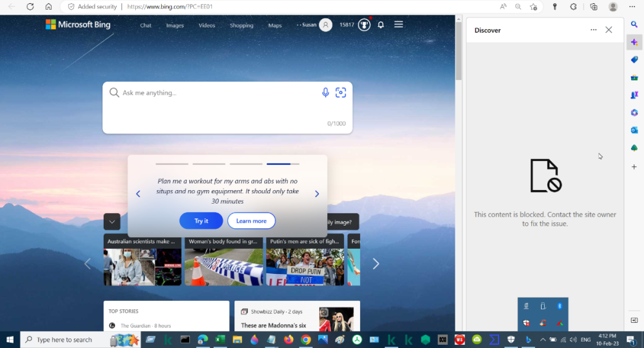644x348 pixels.
Task: Go to next prompt suggestion arrow
Action: (317, 194)
